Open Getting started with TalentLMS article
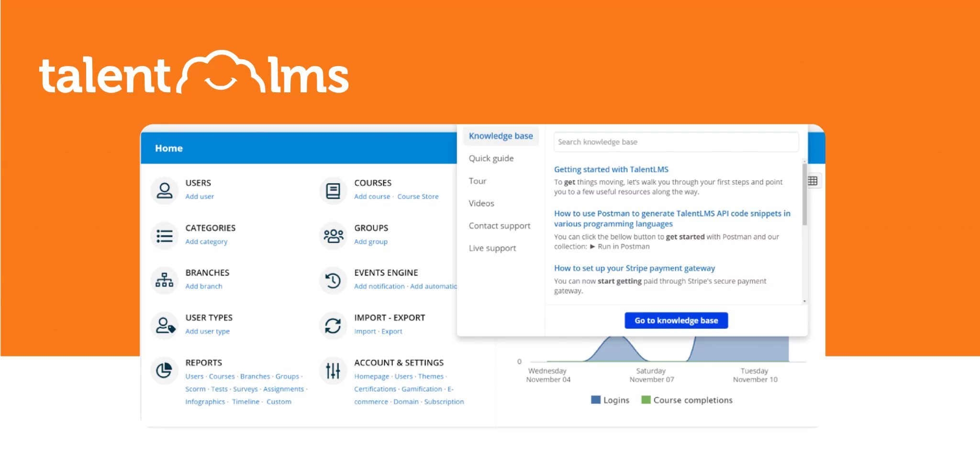Viewport: 980px width, 452px height. pos(611,169)
